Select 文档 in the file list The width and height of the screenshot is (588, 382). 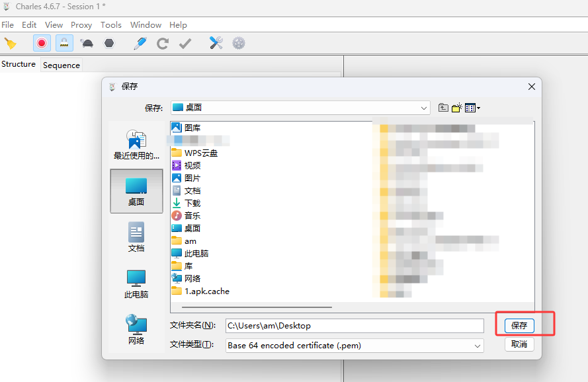tap(186, 190)
